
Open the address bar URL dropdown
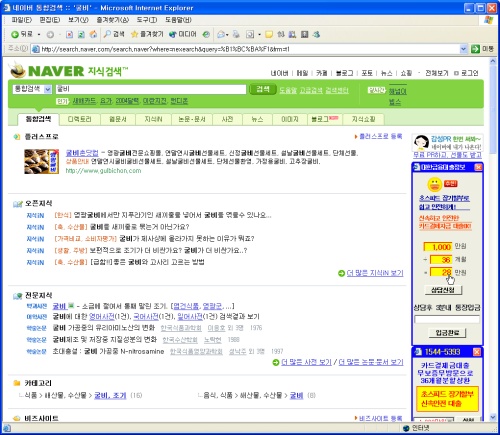463,49
